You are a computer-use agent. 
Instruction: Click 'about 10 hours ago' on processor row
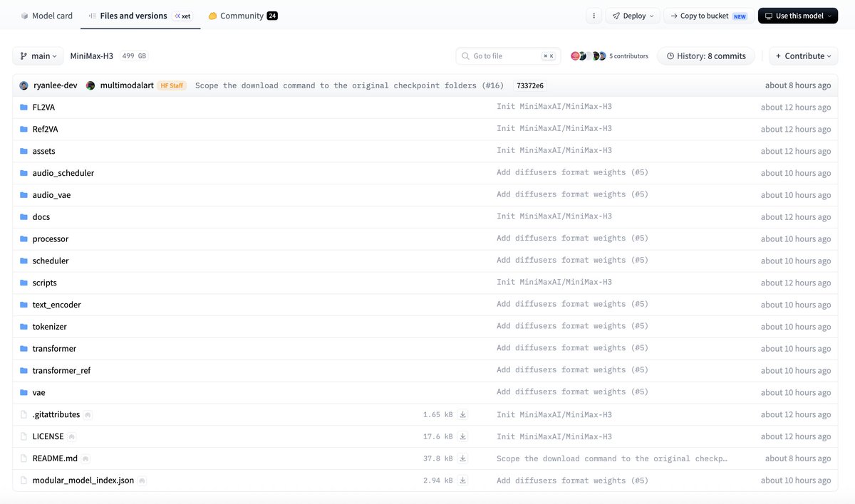click(x=796, y=239)
